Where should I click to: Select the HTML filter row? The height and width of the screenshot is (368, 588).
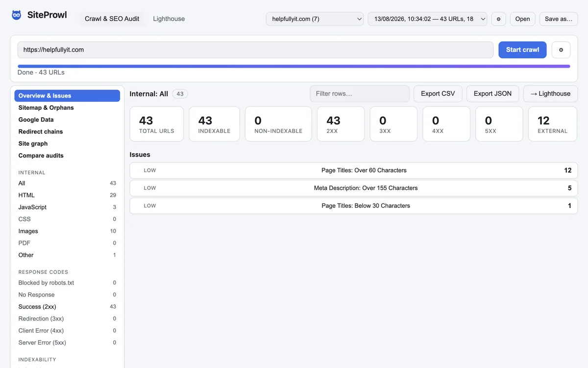point(67,195)
